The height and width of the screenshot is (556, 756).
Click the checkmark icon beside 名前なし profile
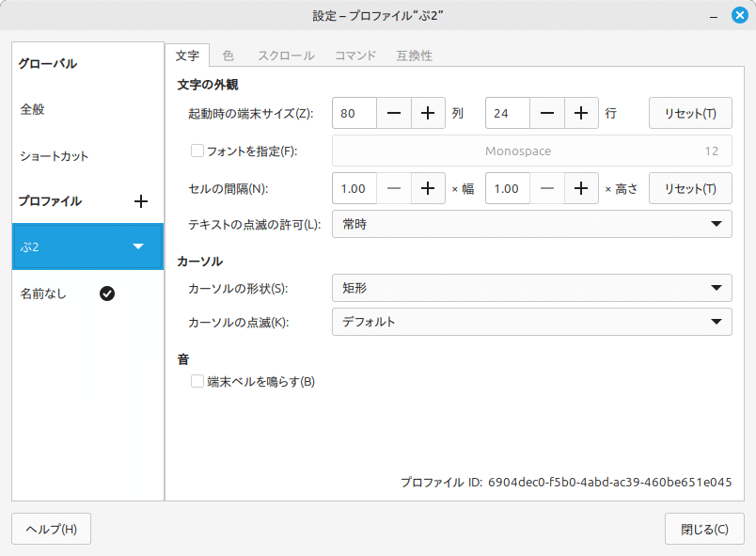107,293
